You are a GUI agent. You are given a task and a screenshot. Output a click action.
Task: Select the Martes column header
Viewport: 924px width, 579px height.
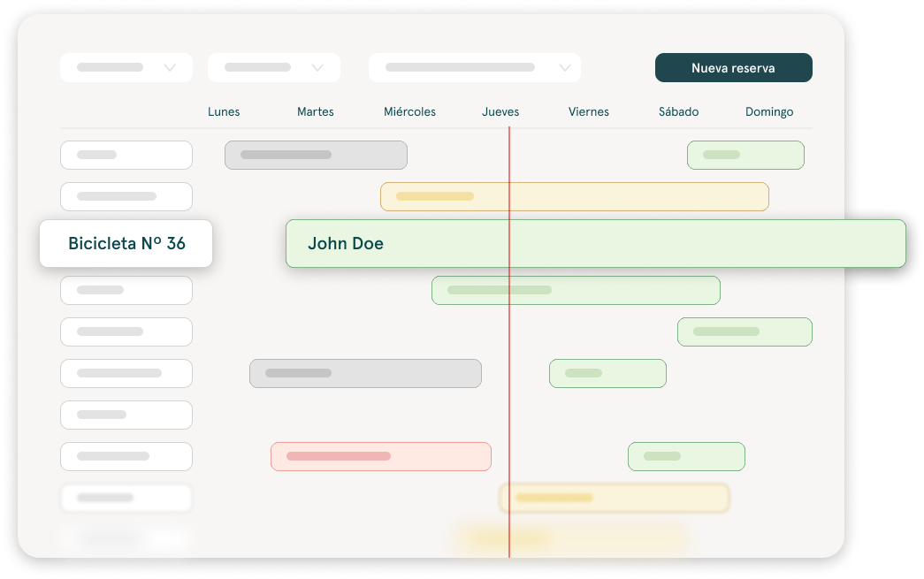pyautogui.click(x=316, y=112)
